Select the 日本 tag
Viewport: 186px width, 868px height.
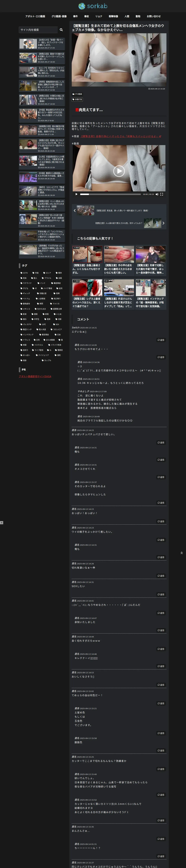(58, 335)
